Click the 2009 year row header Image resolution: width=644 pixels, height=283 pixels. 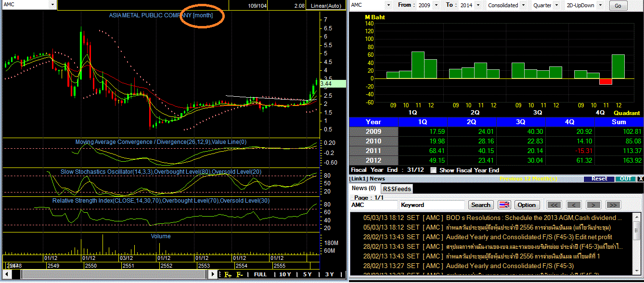[374, 131]
